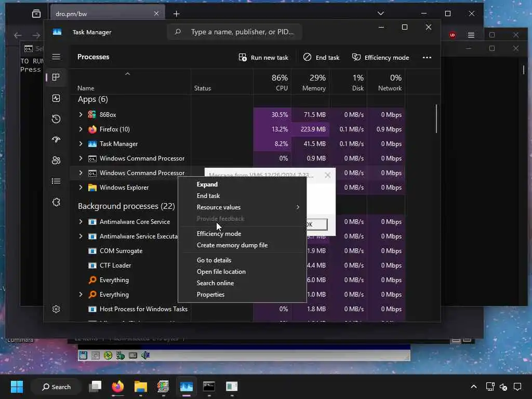The width and height of the screenshot is (532, 399).
Task: Expand the second Everything process group
Action: 81,295
